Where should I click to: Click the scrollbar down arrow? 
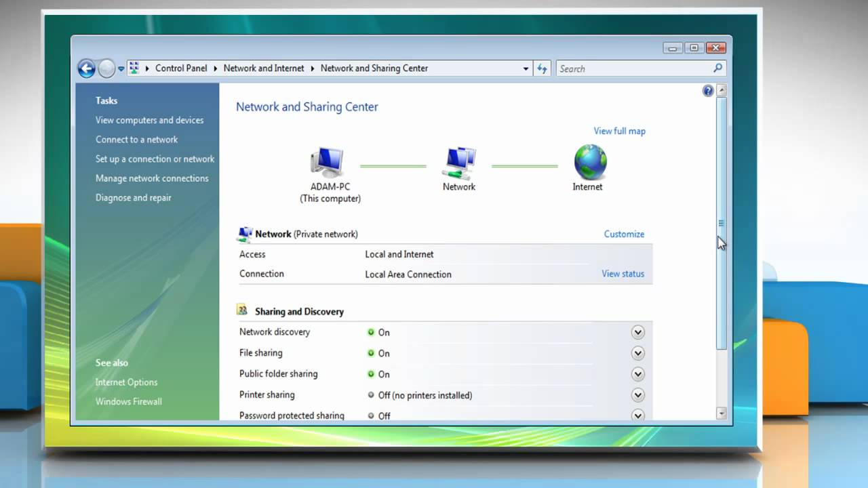coord(722,413)
